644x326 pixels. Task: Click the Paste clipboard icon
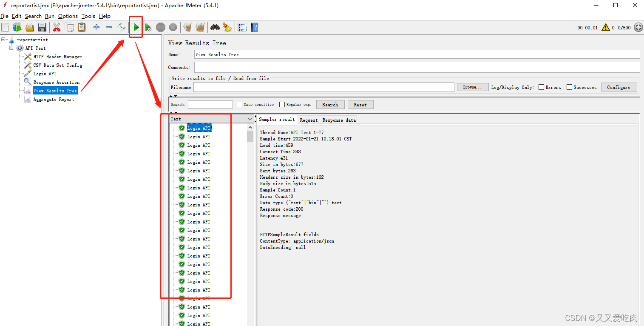tap(81, 27)
